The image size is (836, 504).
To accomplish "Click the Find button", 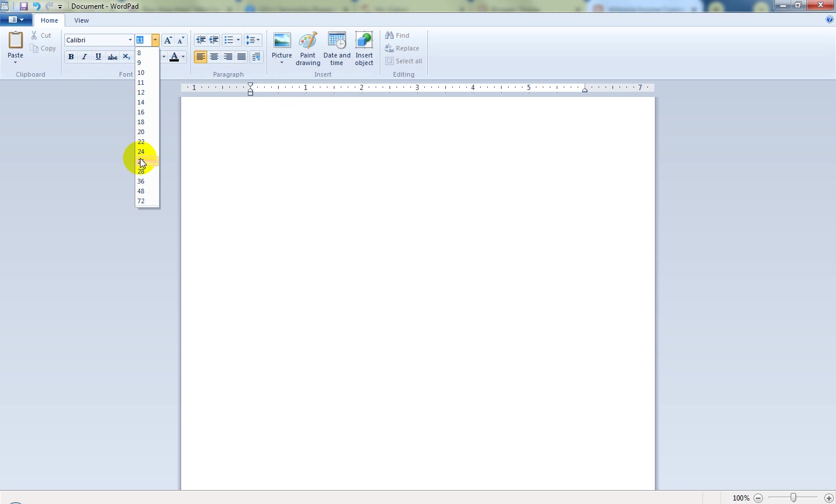I will pos(398,35).
